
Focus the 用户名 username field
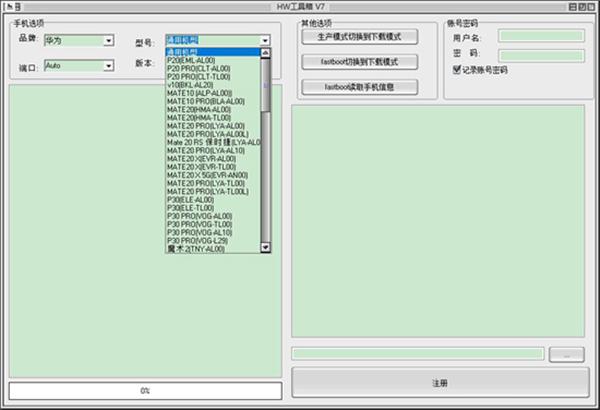[541, 36]
